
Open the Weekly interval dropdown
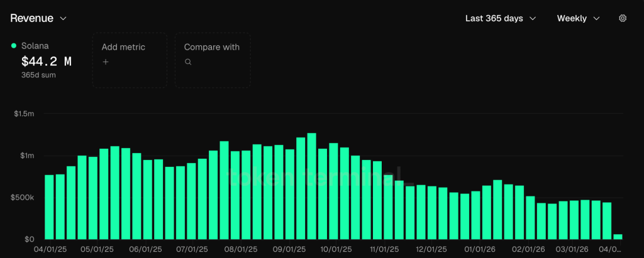pyautogui.click(x=578, y=18)
